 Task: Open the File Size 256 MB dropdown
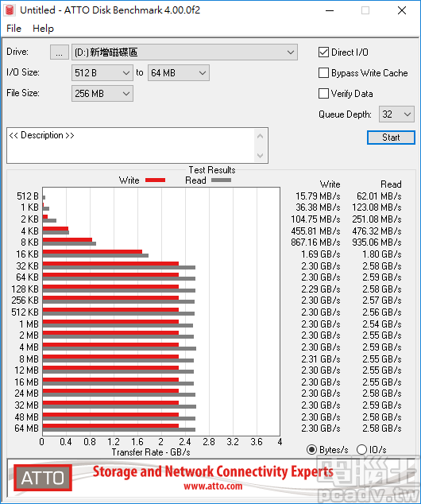pyautogui.click(x=102, y=93)
